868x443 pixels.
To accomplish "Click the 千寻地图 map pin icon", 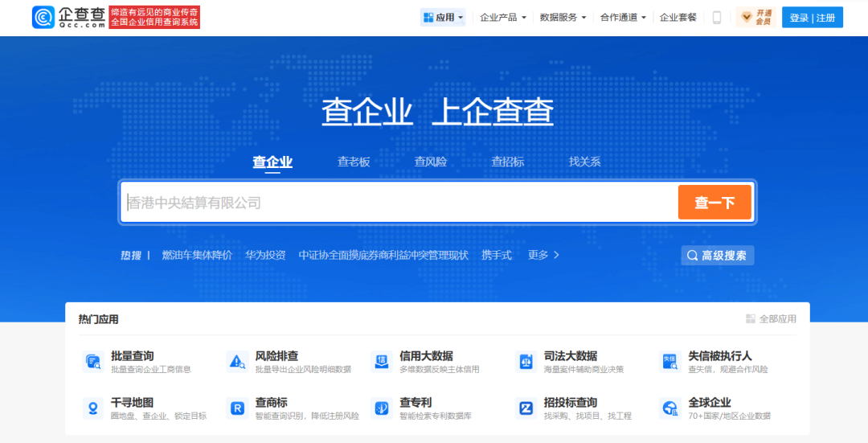I will [93, 408].
